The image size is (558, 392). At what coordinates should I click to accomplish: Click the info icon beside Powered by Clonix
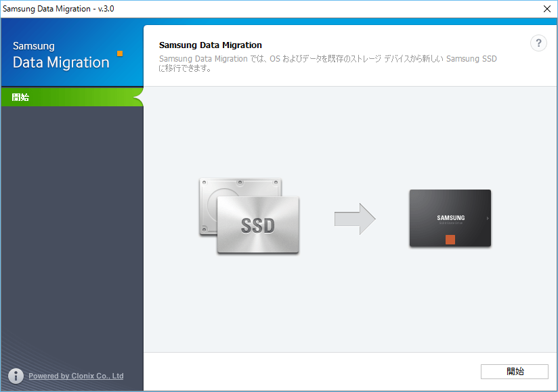[15, 376]
